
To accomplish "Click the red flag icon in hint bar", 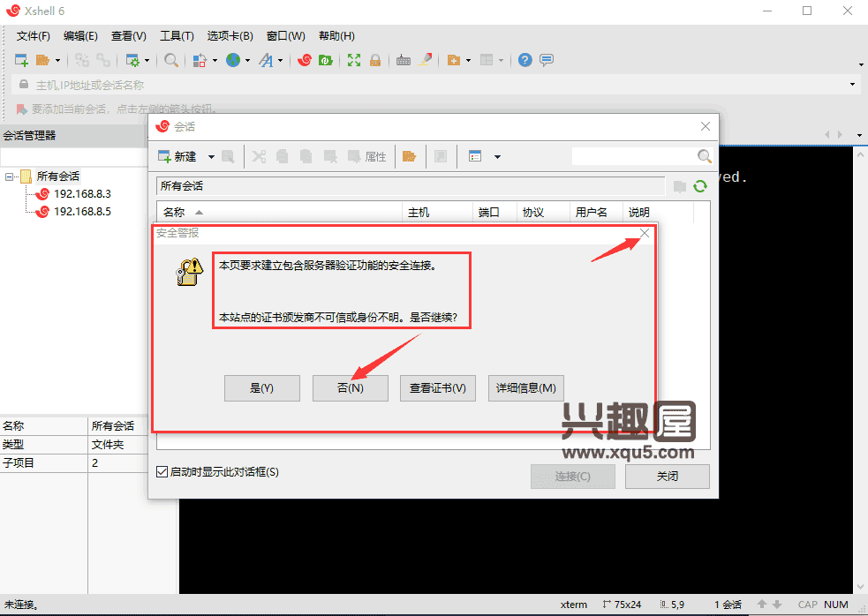I will point(21,109).
